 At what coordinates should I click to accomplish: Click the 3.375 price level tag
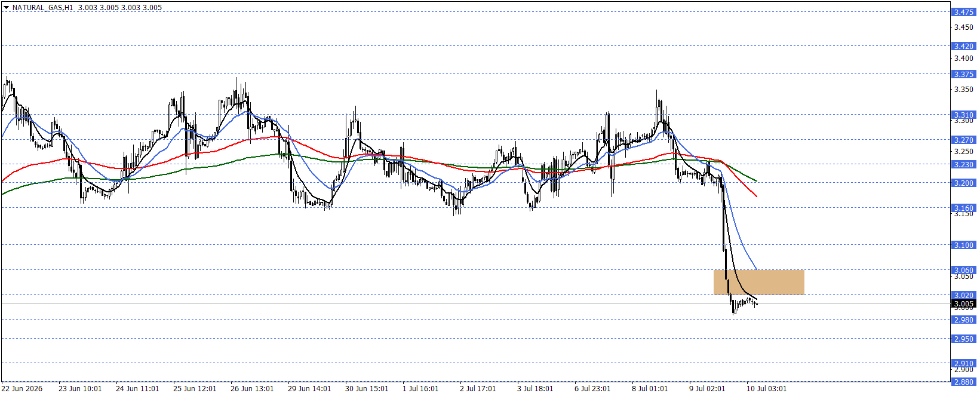[x=963, y=74]
